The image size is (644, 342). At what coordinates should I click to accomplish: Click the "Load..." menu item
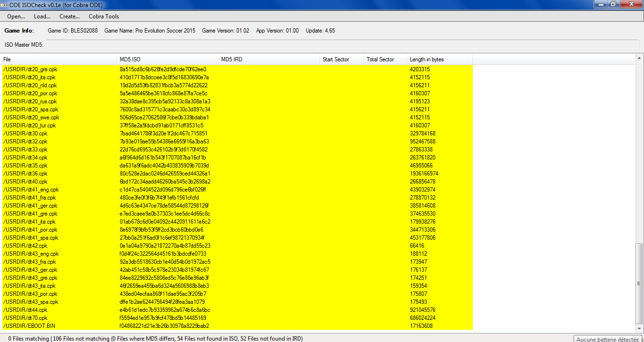tap(42, 17)
